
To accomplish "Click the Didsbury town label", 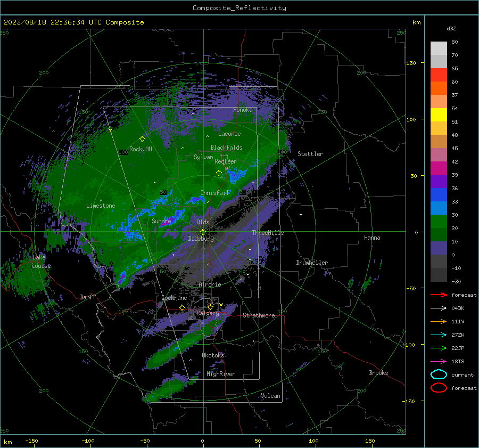I will tap(201, 239).
